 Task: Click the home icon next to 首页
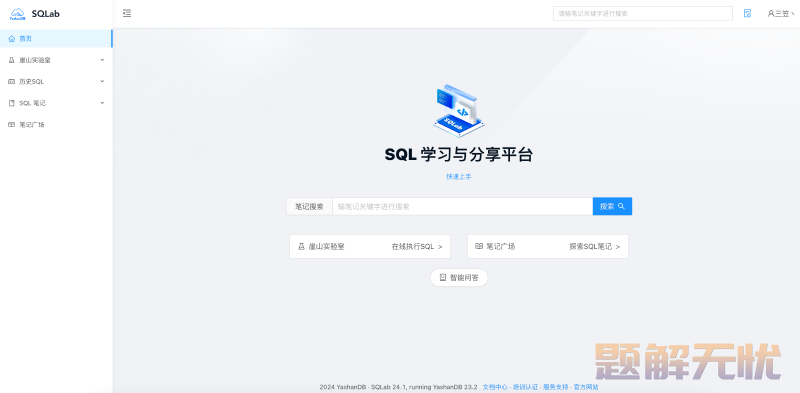coord(12,38)
